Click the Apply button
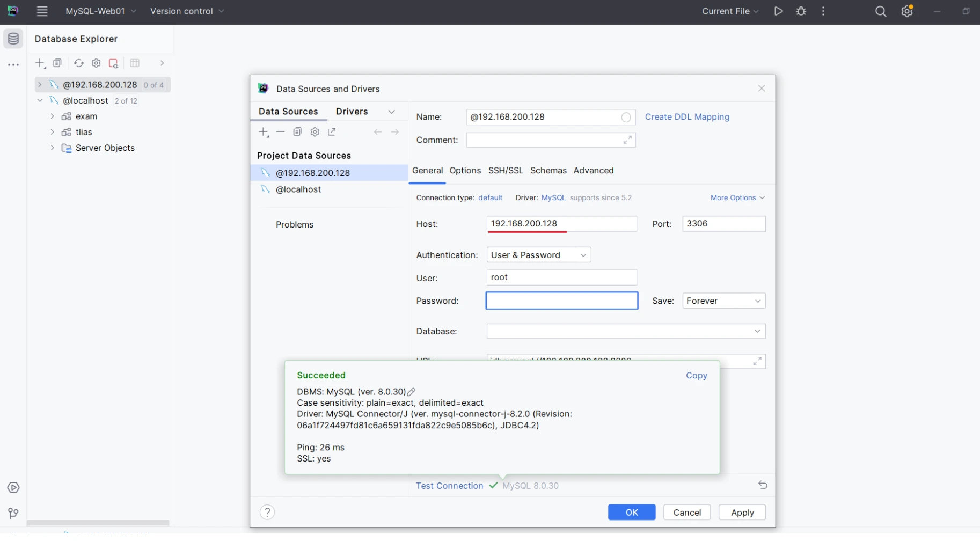The width and height of the screenshot is (980, 549). pos(742,513)
